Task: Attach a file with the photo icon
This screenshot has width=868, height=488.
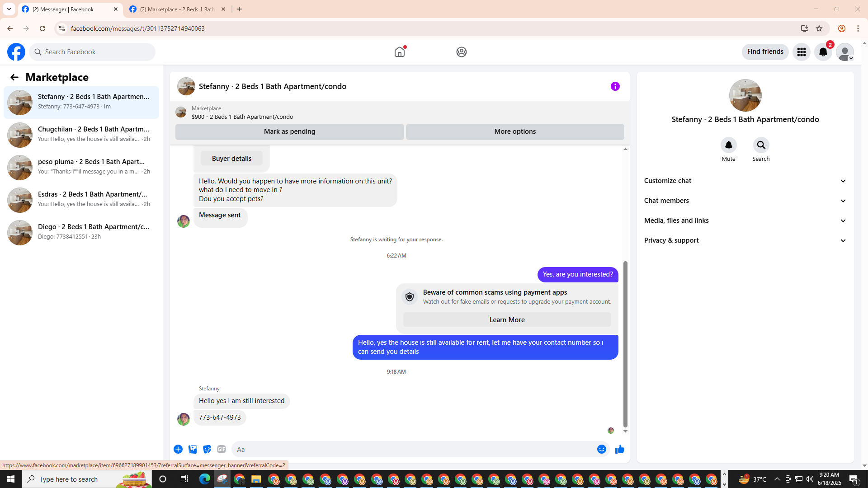Action: point(193,449)
